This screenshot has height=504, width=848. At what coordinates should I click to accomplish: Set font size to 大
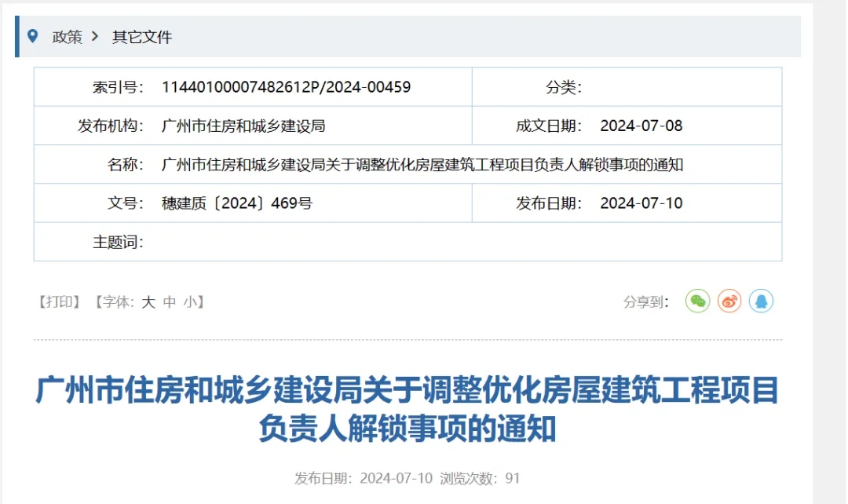click(x=148, y=301)
